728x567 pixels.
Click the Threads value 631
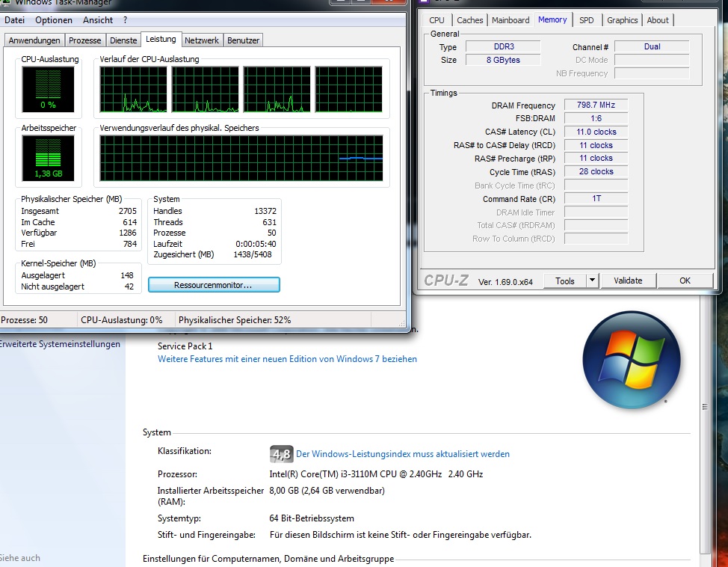point(269,222)
